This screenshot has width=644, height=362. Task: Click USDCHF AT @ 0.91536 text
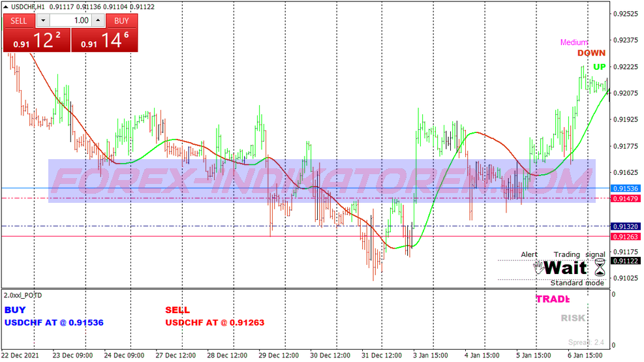point(54,323)
